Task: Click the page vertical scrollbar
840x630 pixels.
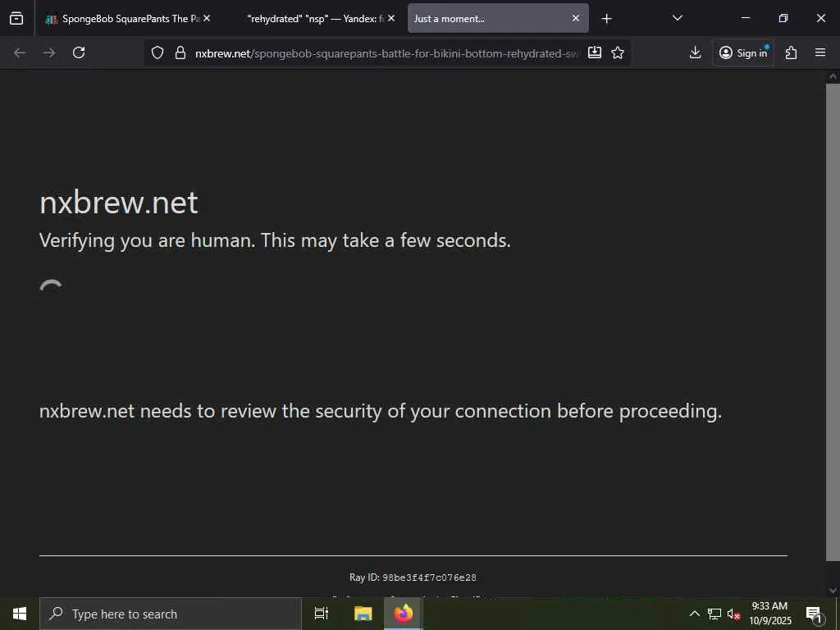Action: [x=833, y=322]
